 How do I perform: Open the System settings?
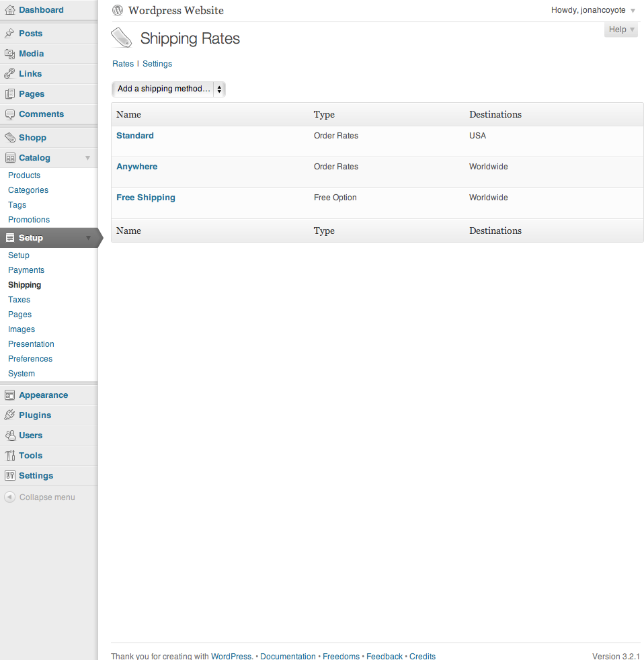22,374
